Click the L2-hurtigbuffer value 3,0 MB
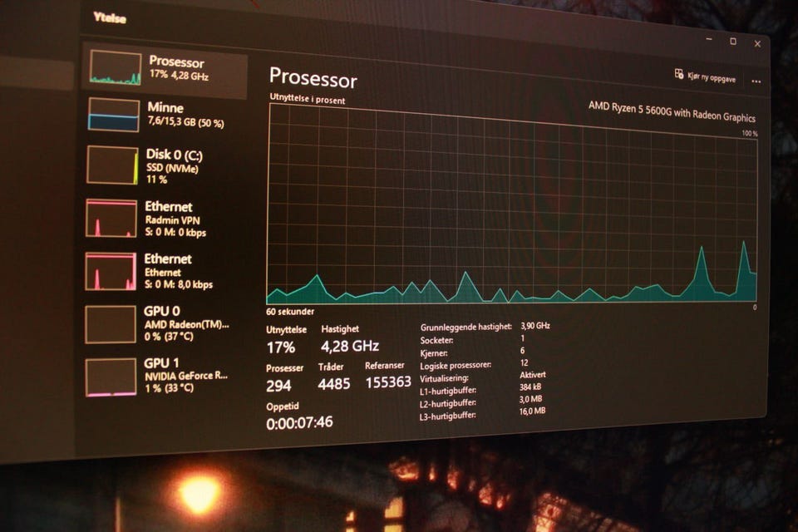This screenshot has width=798, height=532. tap(530, 399)
